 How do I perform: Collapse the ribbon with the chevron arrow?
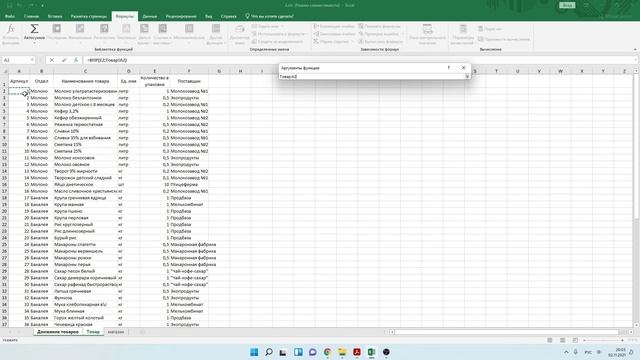pyautogui.click(x=635, y=49)
